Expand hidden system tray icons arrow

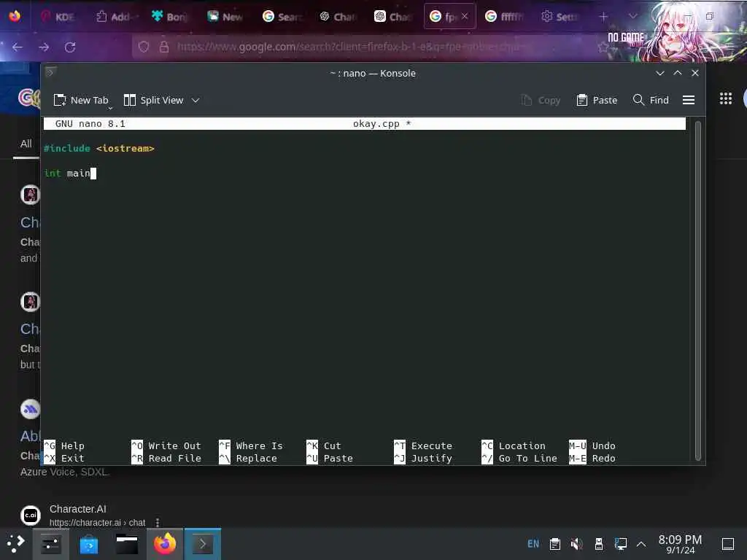pos(641,544)
